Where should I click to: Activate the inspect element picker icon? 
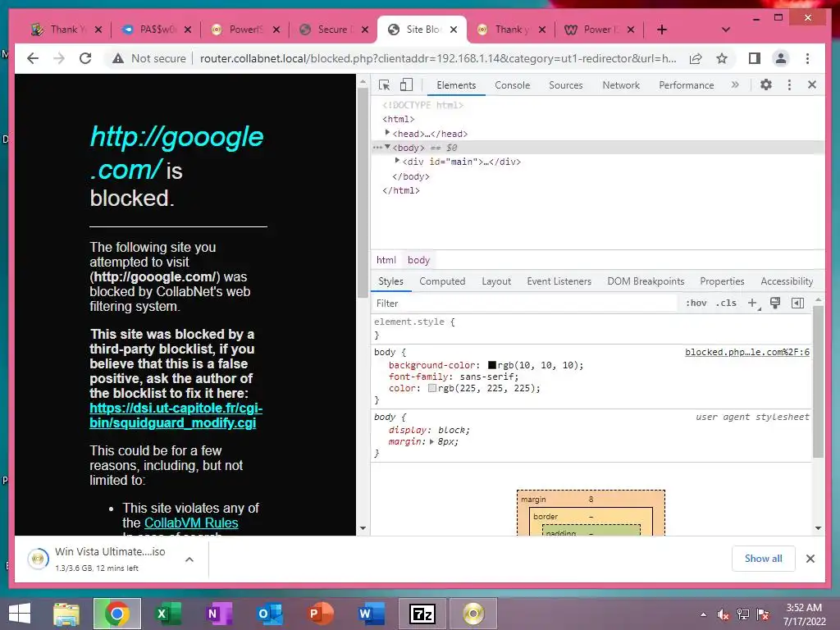[384, 84]
